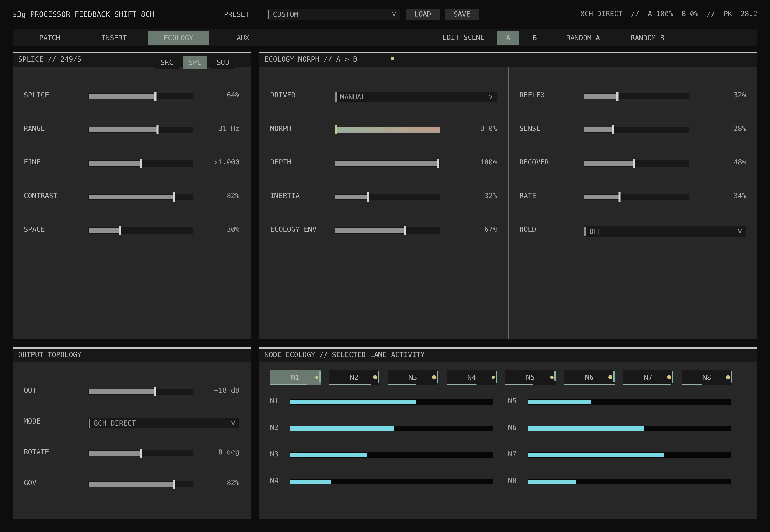Click the MORPH gradient slider
The image size is (770, 532).
coord(387,130)
